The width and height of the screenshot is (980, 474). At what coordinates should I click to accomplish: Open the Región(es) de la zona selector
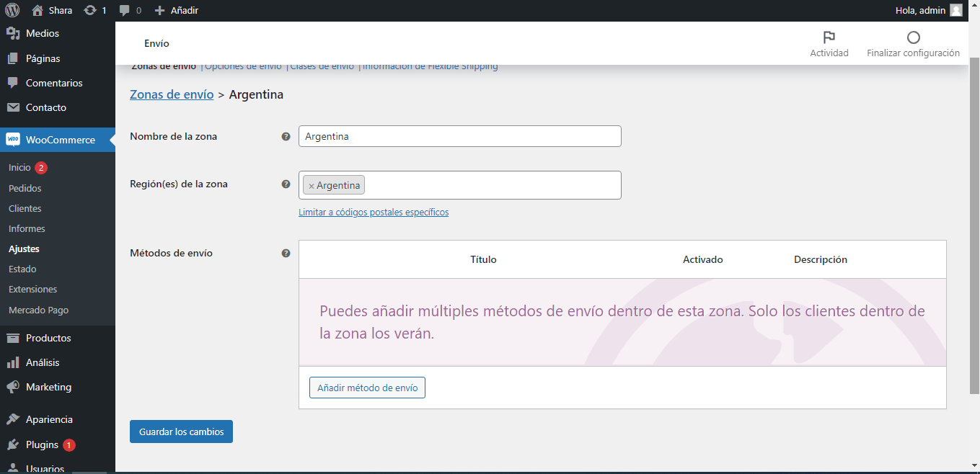[490, 185]
